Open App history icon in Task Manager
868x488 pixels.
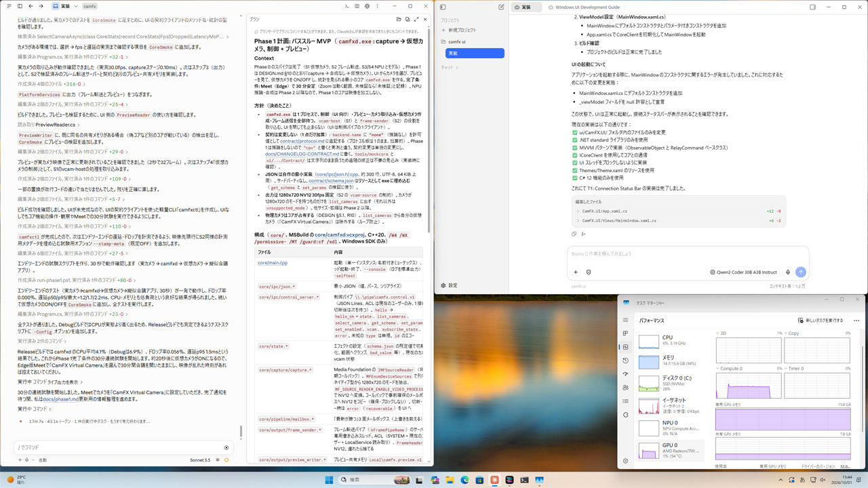626,361
